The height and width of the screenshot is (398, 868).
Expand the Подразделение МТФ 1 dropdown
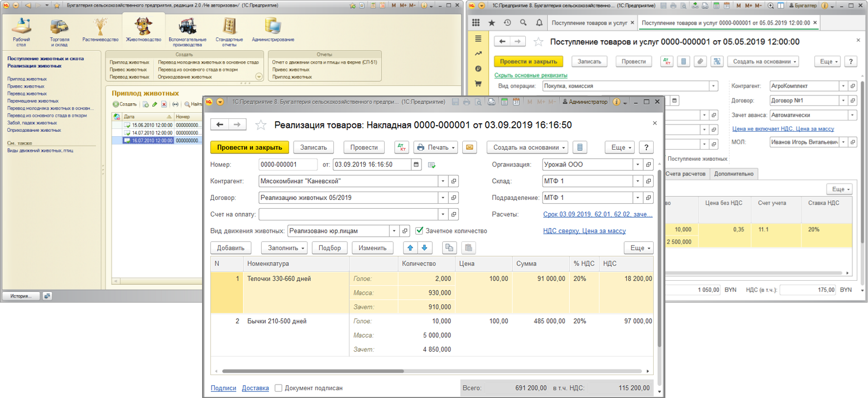click(638, 198)
